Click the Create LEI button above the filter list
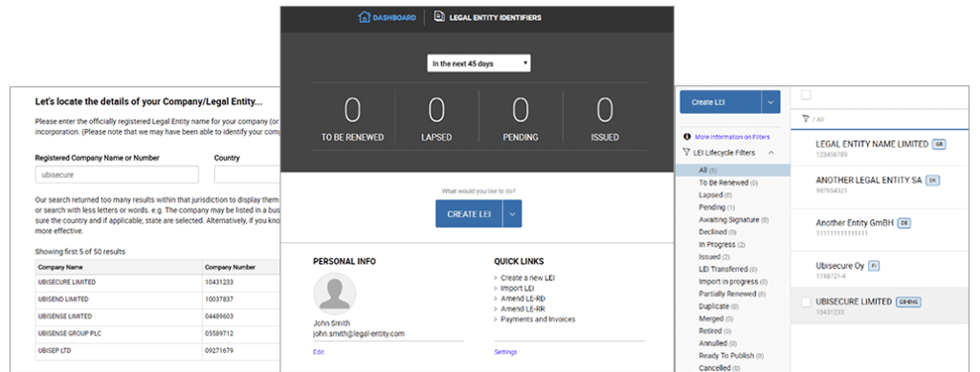Image resolution: width=980 pixels, height=372 pixels. [720, 101]
